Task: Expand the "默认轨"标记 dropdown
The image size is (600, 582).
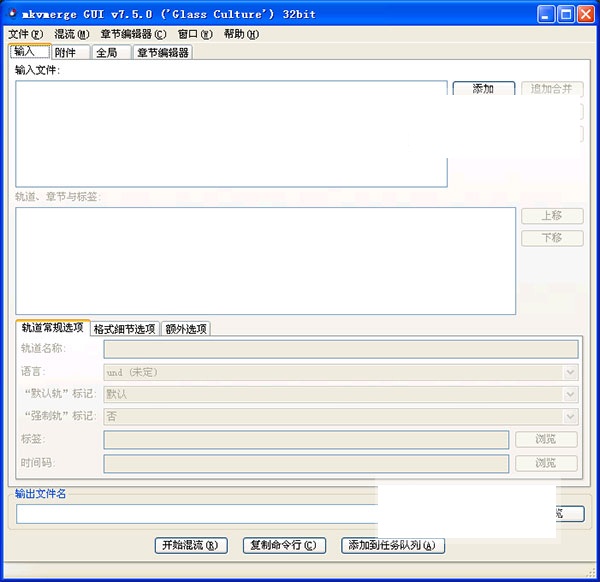Action: [x=570, y=394]
